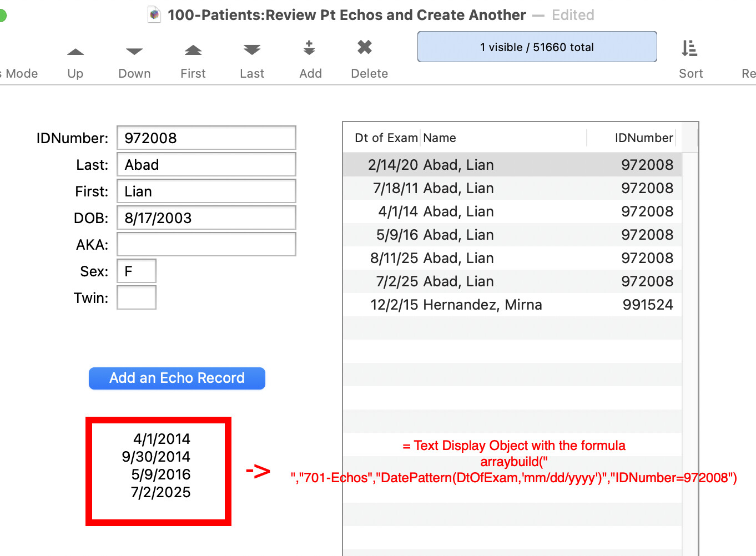Click the Last name field
This screenshot has height=556, width=756.
tap(206, 165)
